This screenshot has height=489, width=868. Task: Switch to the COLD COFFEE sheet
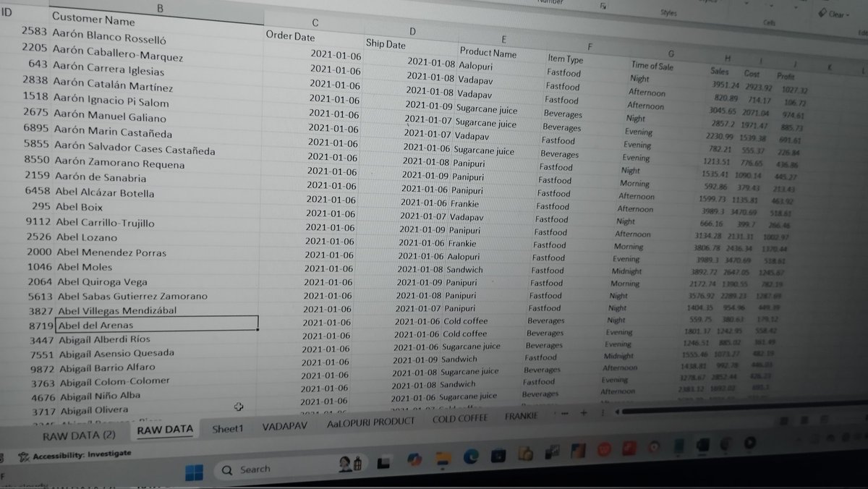[459, 418]
